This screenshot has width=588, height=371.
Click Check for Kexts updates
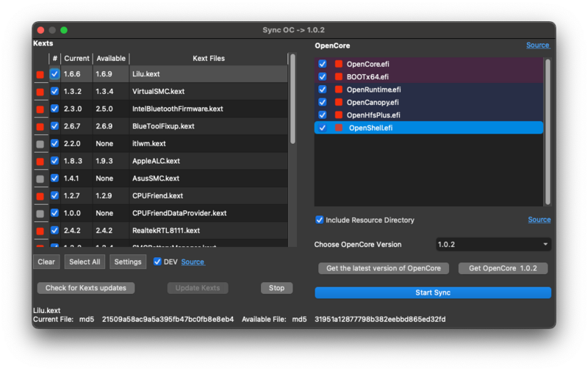(x=86, y=288)
